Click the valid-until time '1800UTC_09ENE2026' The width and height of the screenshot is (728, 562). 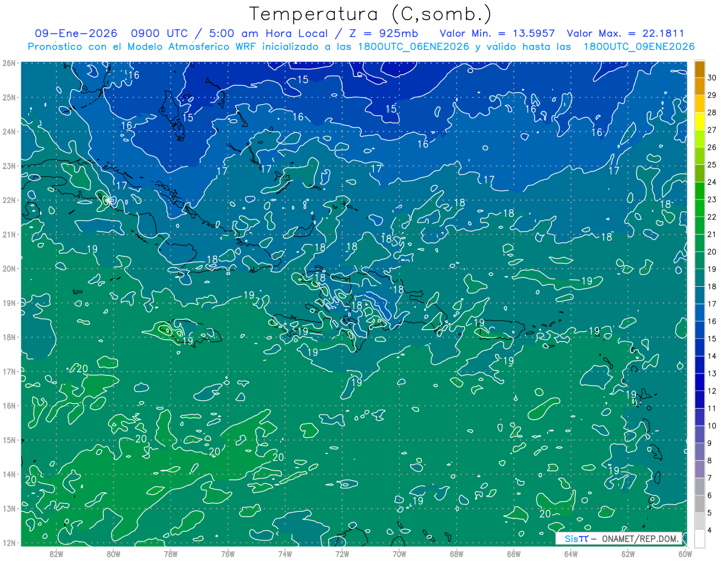click(x=639, y=47)
